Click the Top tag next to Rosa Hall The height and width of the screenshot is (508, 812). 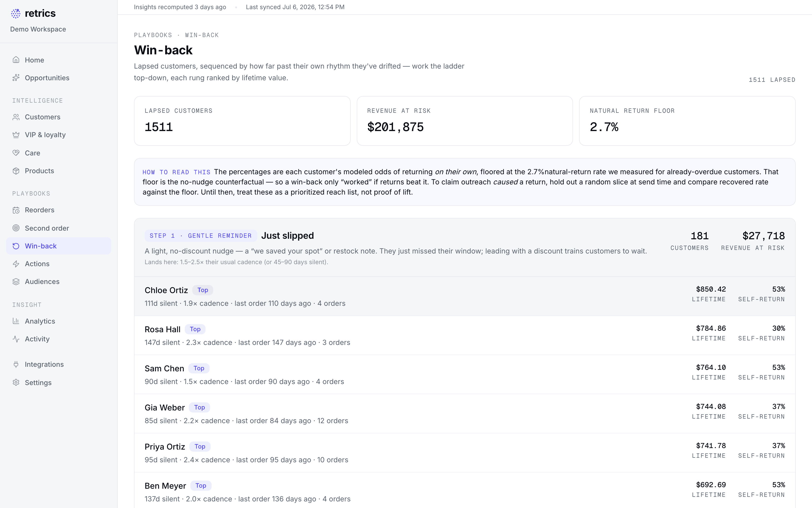tap(195, 329)
